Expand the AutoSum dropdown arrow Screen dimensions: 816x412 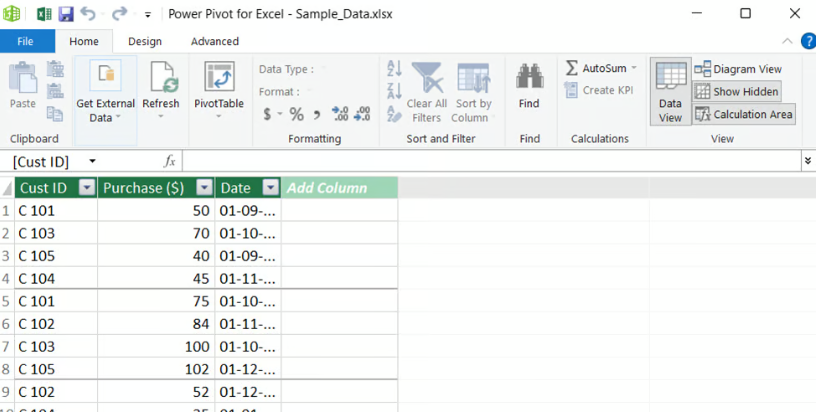pyautogui.click(x=634, y=68)
